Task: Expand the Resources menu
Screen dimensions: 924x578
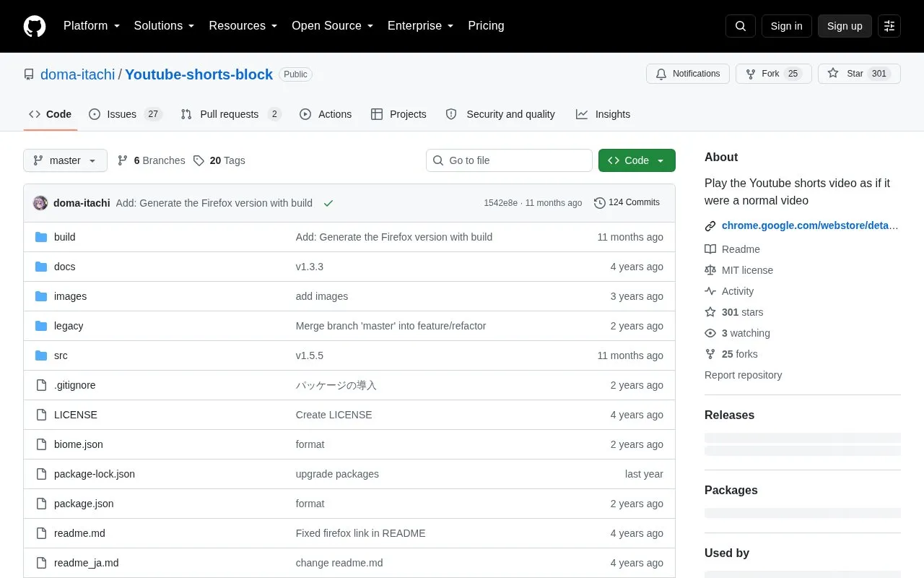Action: pos(243,26)
